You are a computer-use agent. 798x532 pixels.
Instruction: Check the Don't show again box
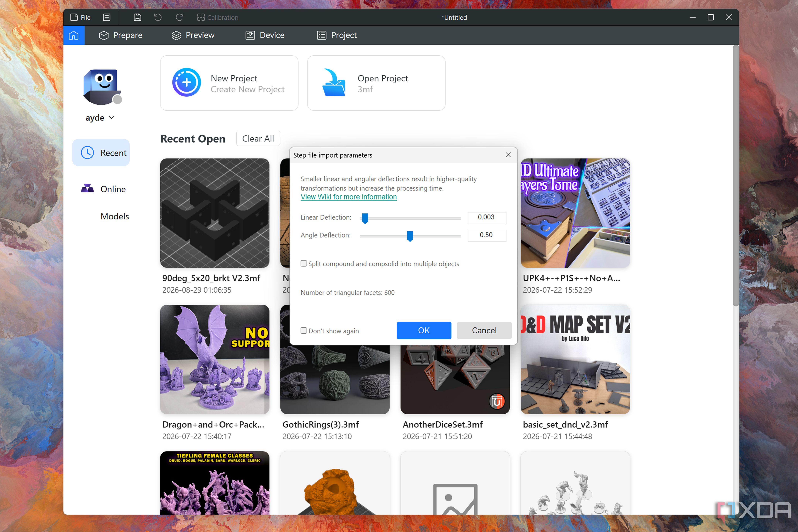(x=304, y=330)
